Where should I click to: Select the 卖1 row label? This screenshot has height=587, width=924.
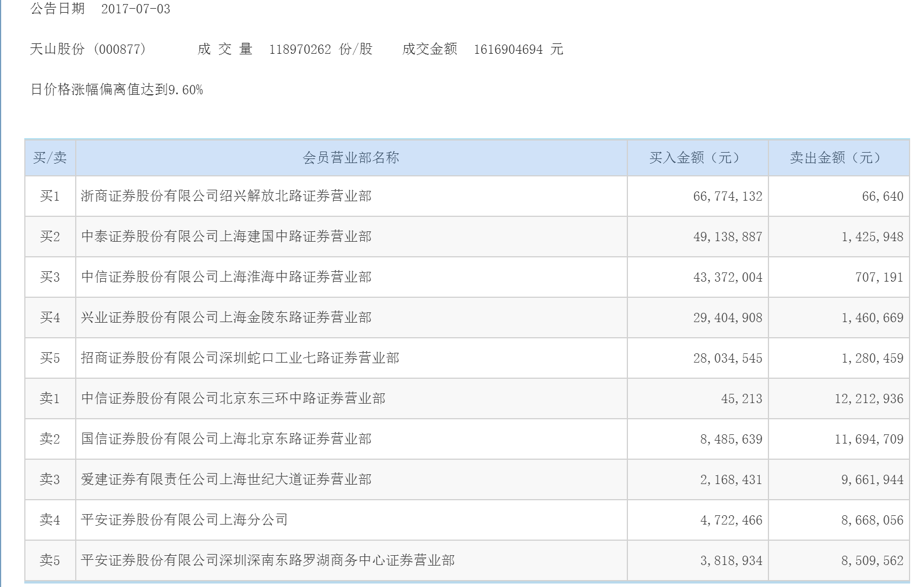pos(50,398)
